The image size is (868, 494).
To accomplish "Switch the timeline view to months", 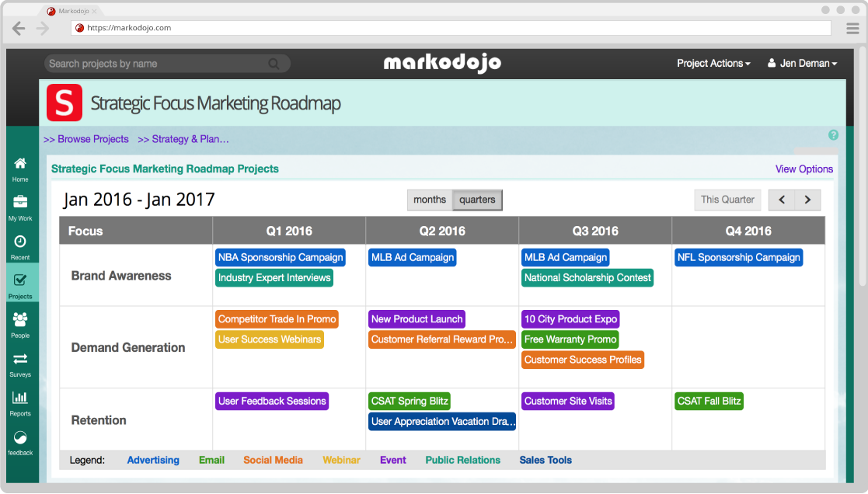I will (430, 200).
